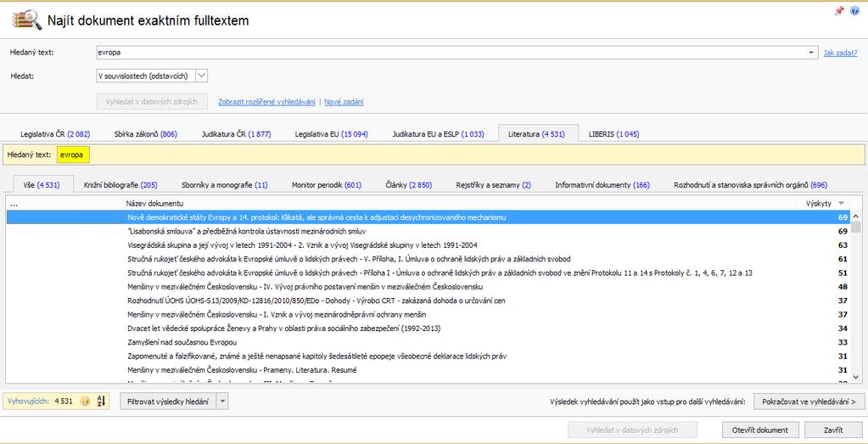Switch to the Sbírka zákonů tab
Screen dimensions: 868x444
click(x=146, y=134)
